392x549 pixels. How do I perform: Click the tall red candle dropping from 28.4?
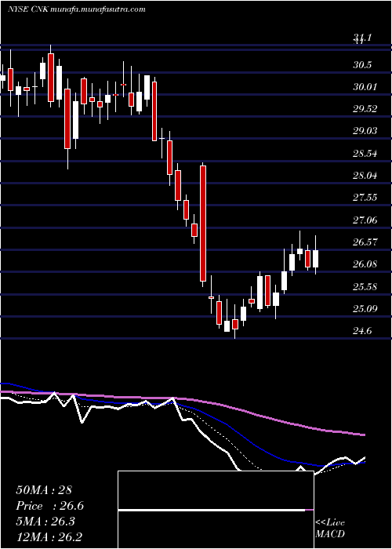point(203,224)
